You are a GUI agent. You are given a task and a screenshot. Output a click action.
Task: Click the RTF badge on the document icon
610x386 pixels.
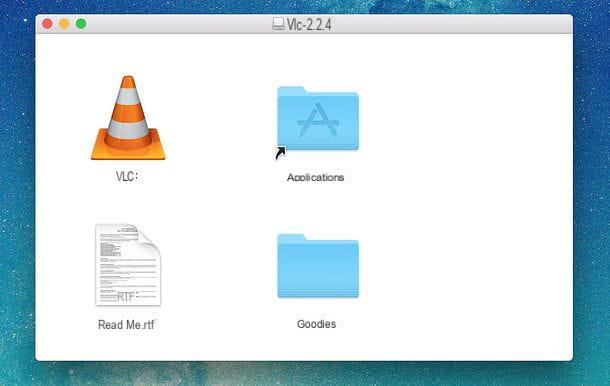(x=126, y=297)
